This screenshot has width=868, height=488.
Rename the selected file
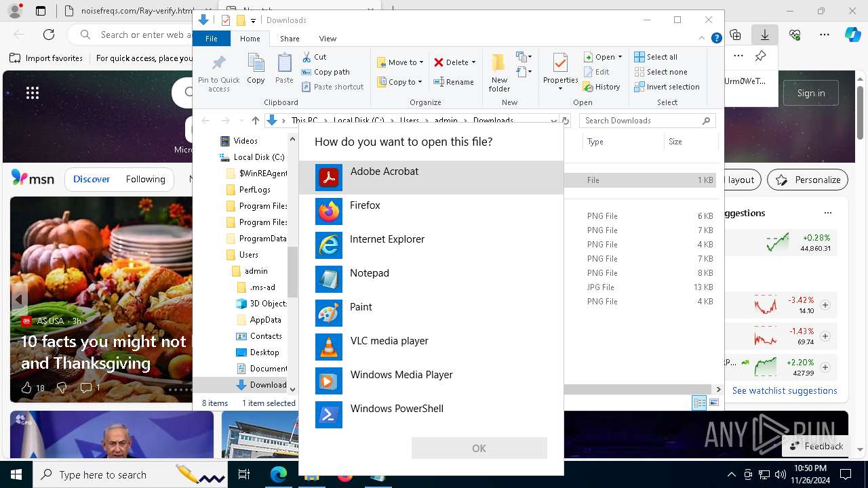pos(454,82)
